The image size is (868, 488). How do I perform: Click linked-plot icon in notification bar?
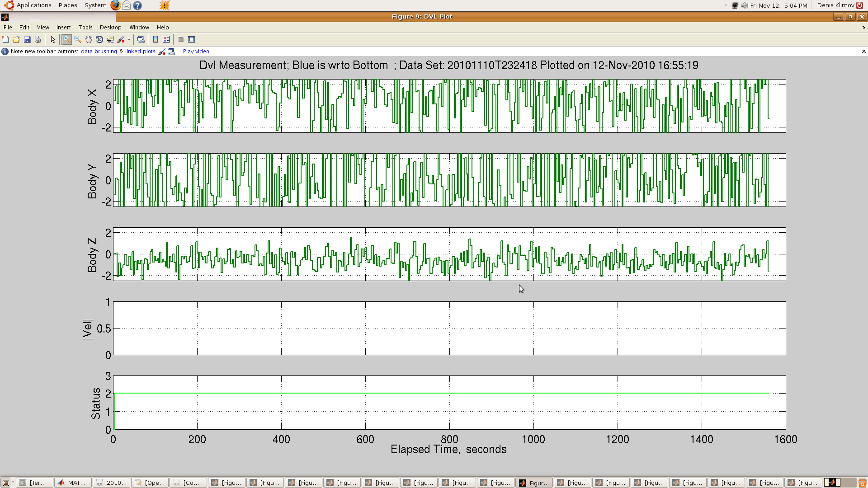(x=171, y=52)
